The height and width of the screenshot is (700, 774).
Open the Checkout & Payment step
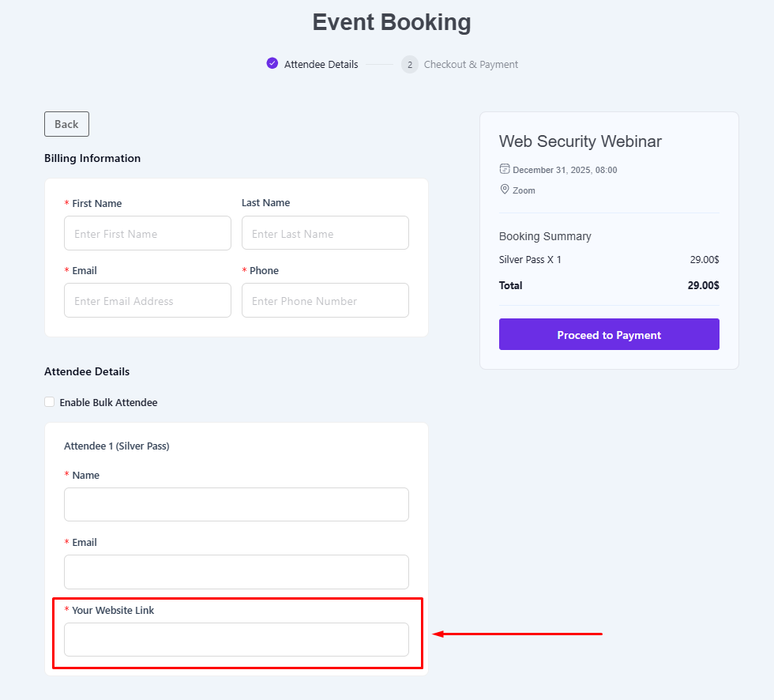471,65
